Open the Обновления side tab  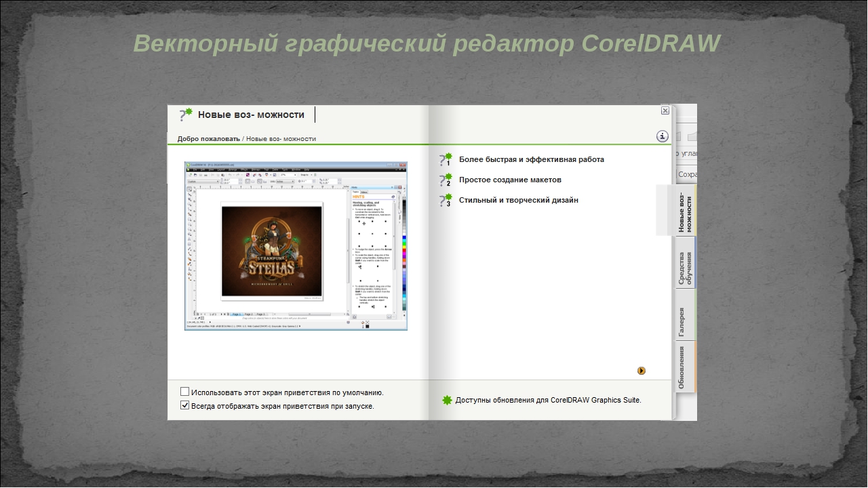686,367
